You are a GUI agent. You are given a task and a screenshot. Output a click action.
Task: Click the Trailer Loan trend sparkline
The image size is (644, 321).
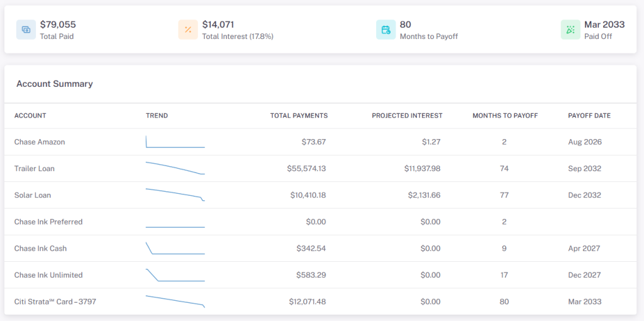pos(175,168)
